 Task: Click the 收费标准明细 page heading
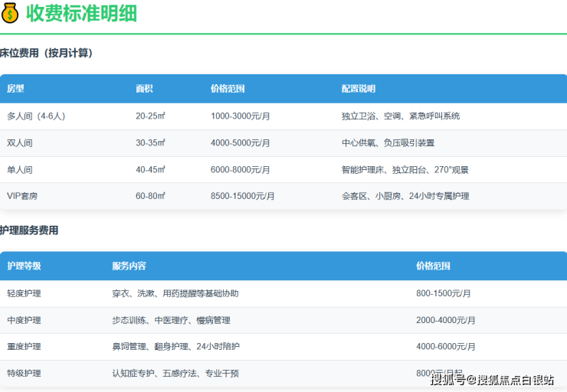[80, 13]
